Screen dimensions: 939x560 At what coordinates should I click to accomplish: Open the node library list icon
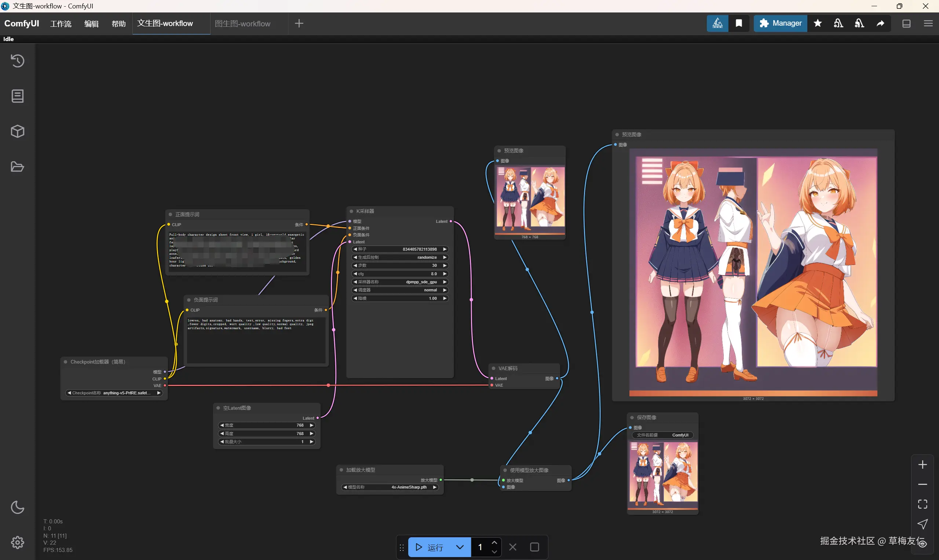point(17,96)
